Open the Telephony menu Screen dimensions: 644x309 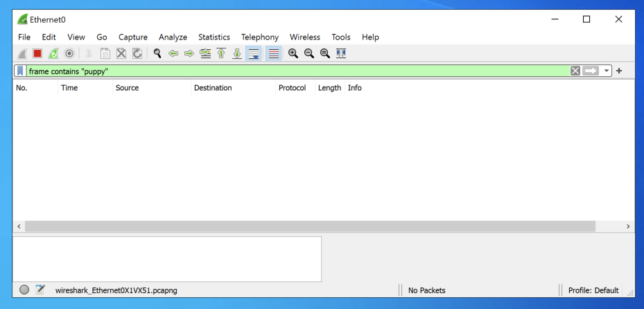click(x=260, y=37)
